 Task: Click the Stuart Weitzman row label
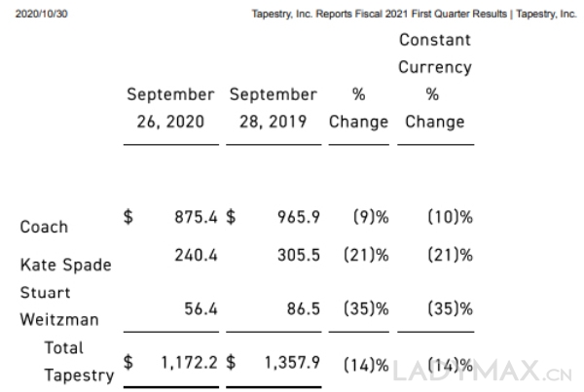57,305
